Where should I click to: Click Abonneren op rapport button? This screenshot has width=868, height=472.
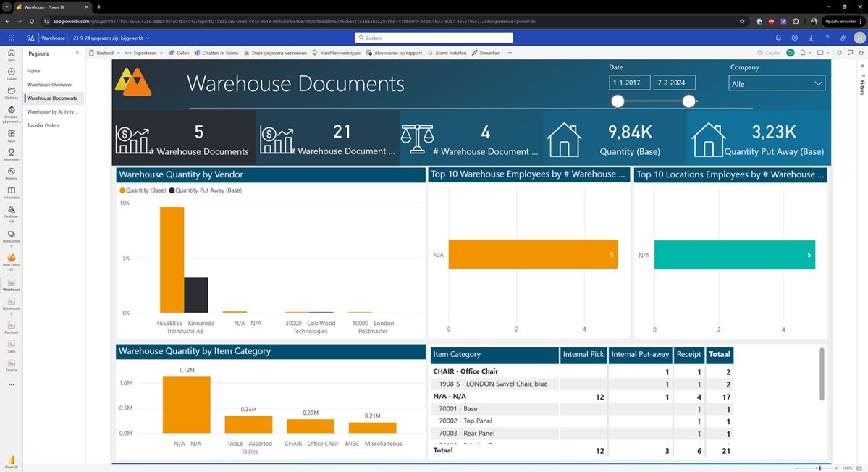point(395,53)
